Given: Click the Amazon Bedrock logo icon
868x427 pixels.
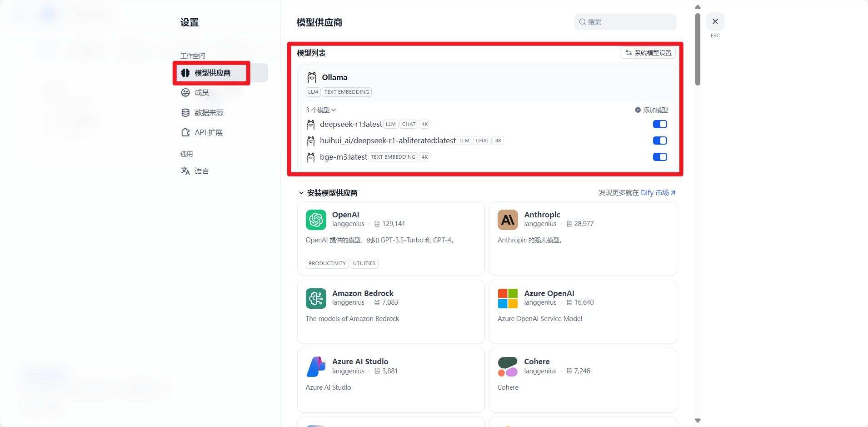Looking at the screenshot, I should click(x=316, y=298).
